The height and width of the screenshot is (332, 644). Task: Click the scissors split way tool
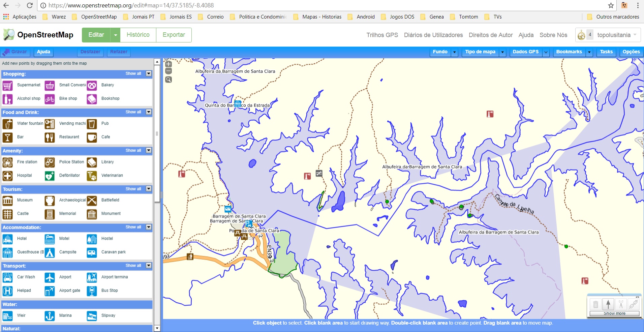(x=621, y=304)
